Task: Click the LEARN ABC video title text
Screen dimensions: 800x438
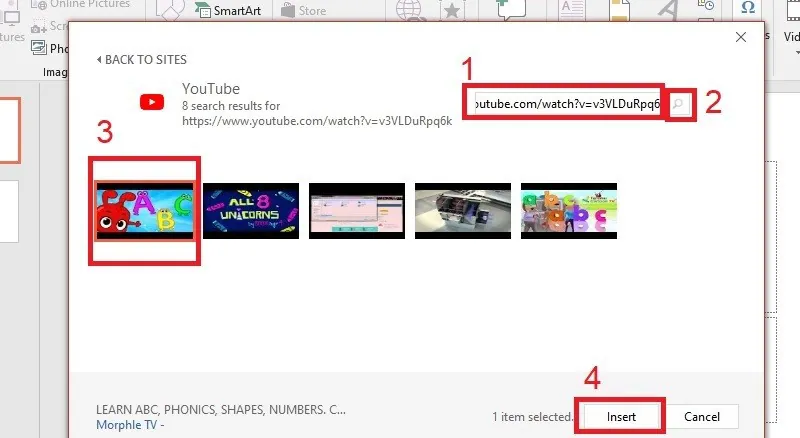Action: click(x=221, y=410)
